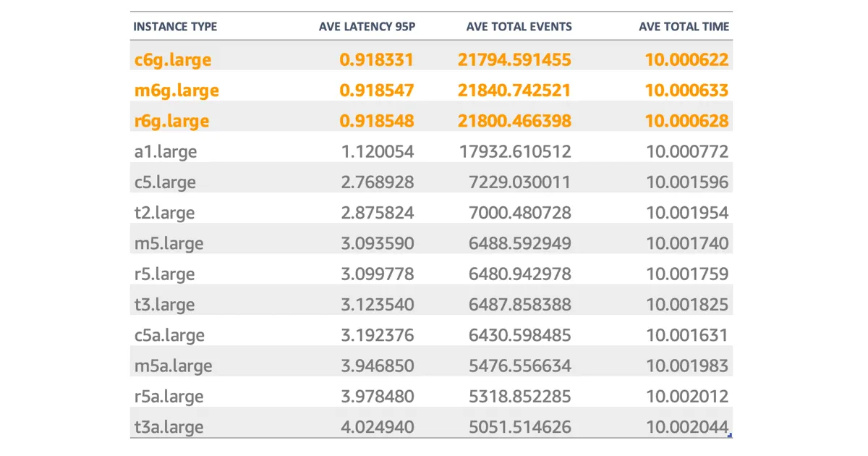This screenshot has width=868, height=456.
Task: Click latency value 3.978480
Action: (x=377, y=396)
